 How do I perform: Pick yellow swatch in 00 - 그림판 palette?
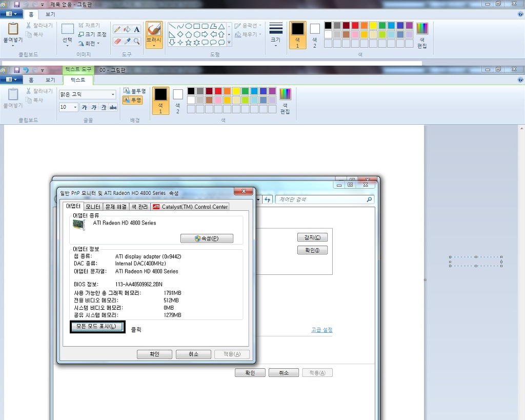coord(236,91)
